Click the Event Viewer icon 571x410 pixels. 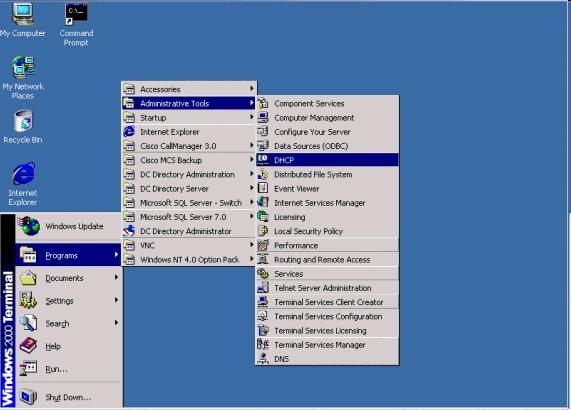263,188
